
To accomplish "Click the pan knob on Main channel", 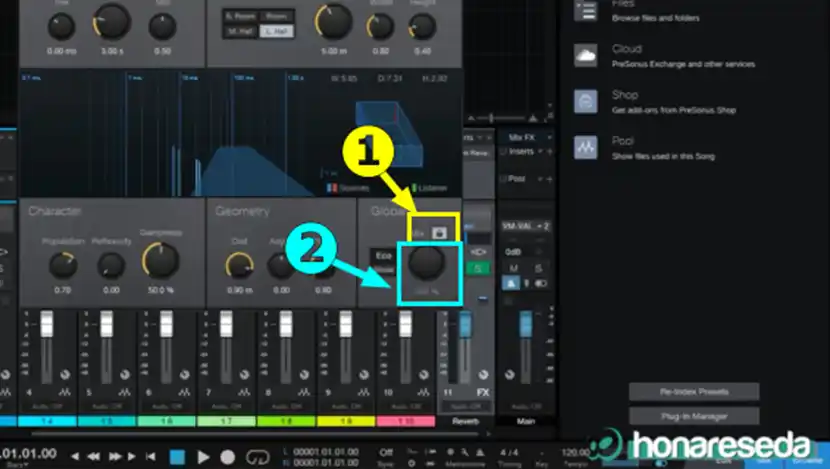I will tap(509, 375).
